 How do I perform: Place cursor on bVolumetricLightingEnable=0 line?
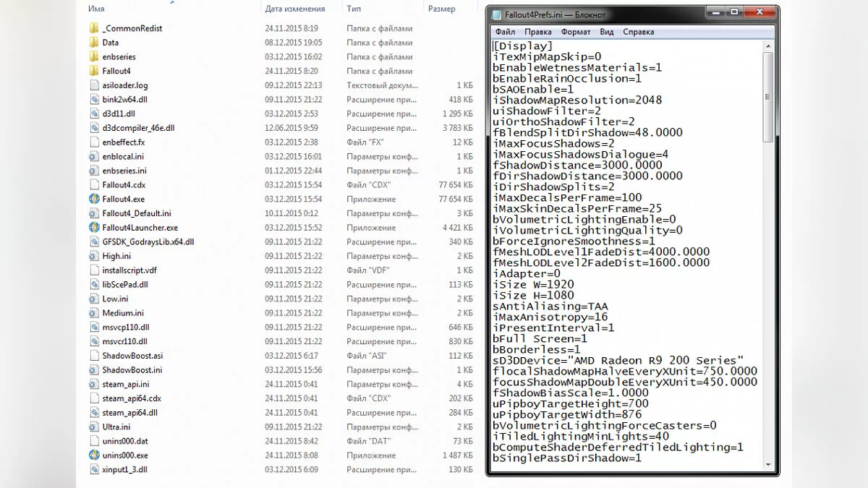coord(584,219)
